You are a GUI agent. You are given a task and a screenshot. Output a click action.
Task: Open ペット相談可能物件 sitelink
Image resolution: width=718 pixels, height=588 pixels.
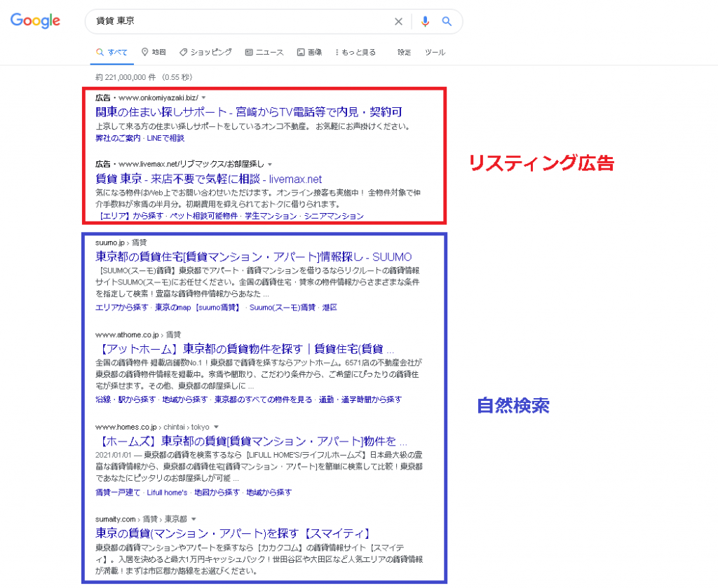tap(204, 216)
